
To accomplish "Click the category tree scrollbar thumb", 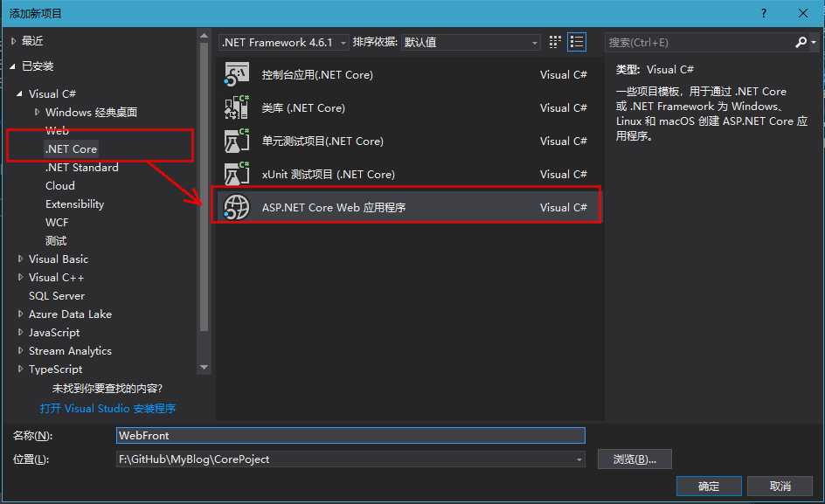I will point(205,187).
